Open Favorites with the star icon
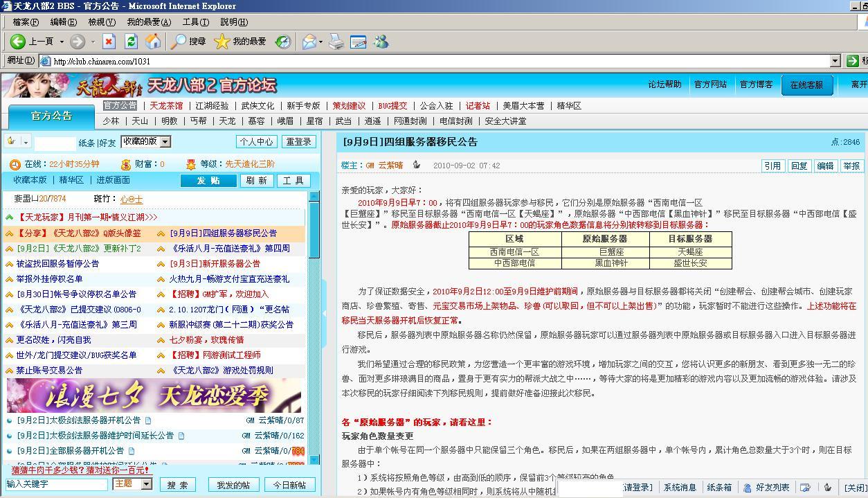 [x=221, y=42]
